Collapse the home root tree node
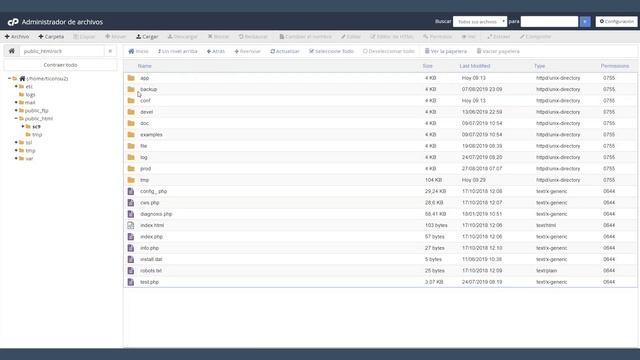The height and width of the screenshot is (360, 640). click(x=9, y=78)
